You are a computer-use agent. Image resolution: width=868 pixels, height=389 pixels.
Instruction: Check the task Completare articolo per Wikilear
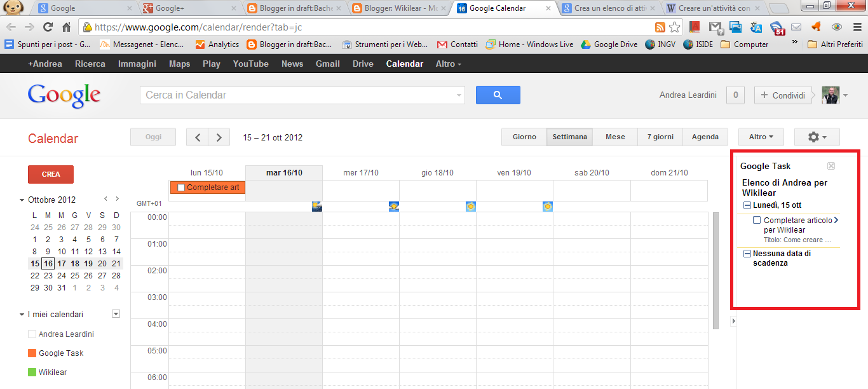tap(756, 219)
